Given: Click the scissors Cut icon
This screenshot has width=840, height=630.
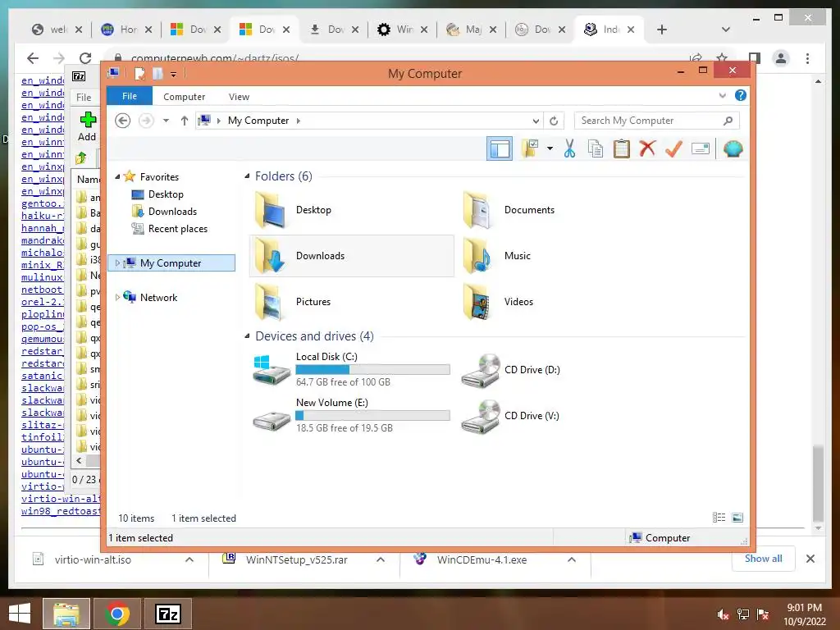Looking at the screenshot, I should [569, 148].
